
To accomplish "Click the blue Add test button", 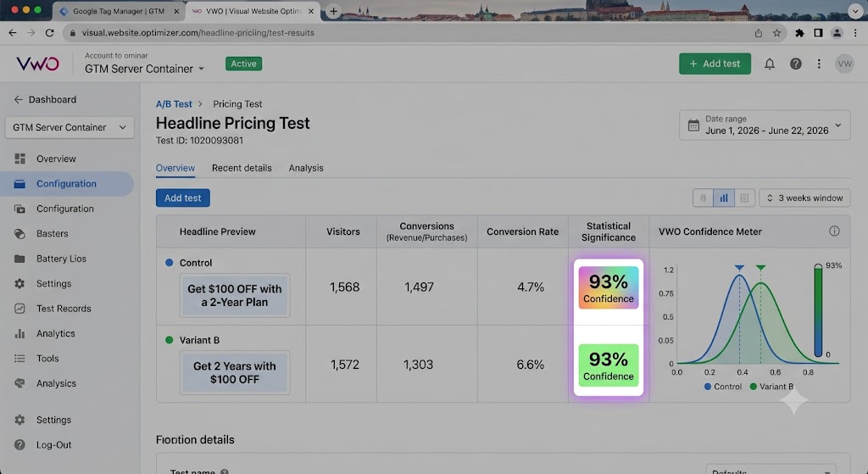I will coord(183,198).
